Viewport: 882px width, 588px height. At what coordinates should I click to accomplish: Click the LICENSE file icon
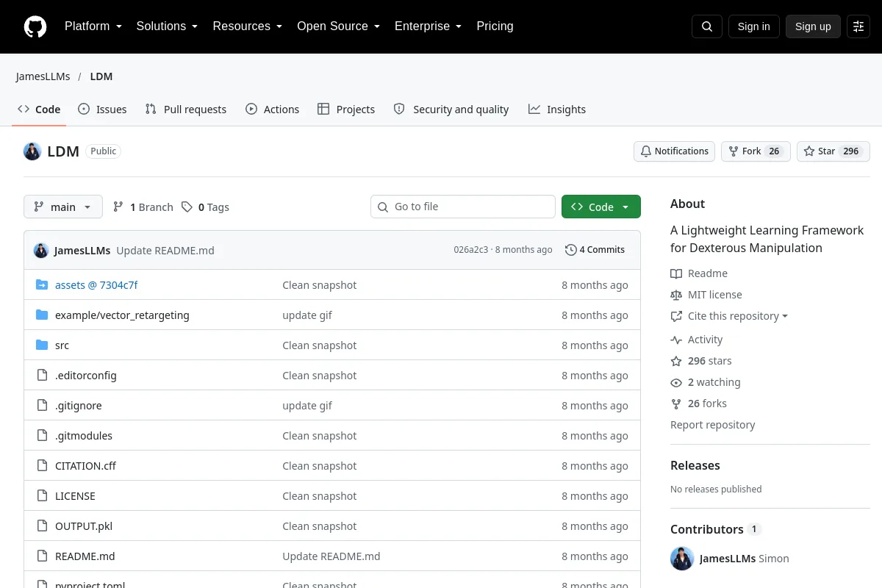(x=42, y=496)
